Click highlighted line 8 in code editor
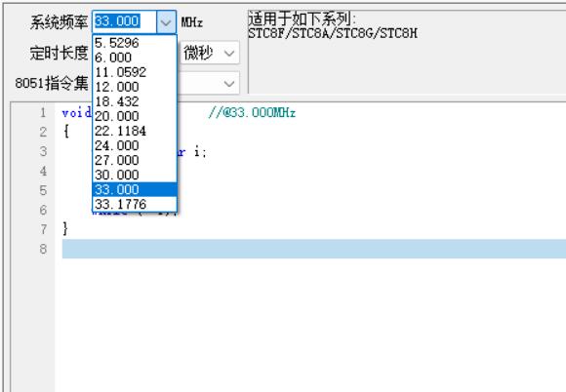The height and width of the screenshot is (392, 566). (314, 249)
